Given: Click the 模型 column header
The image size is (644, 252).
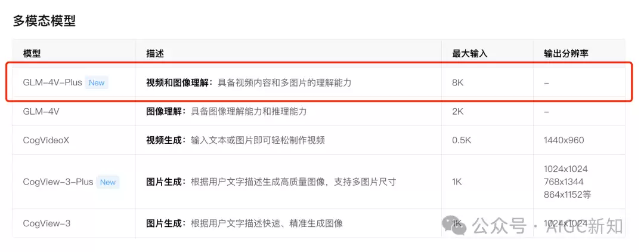Looking at the screenshot, I should pos(32,54).
